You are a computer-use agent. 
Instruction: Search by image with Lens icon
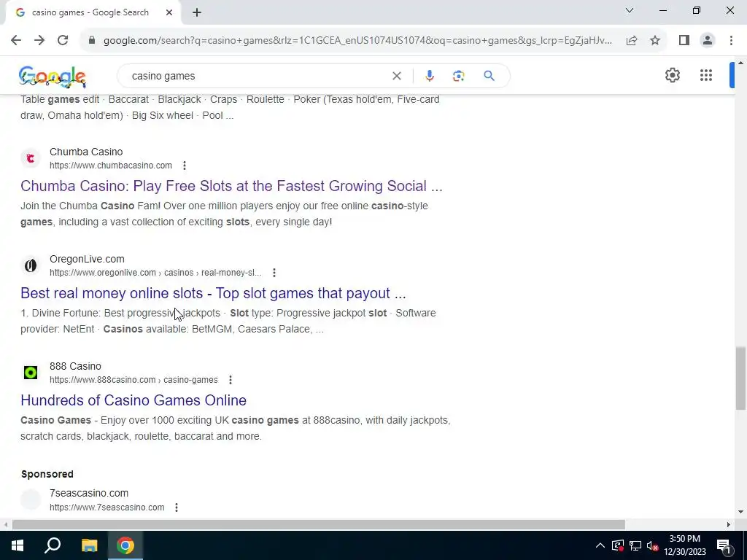458,76
